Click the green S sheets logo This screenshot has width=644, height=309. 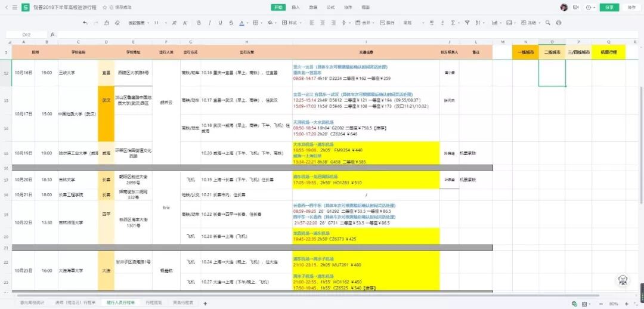pyautogui.click(x=26, y=7)
